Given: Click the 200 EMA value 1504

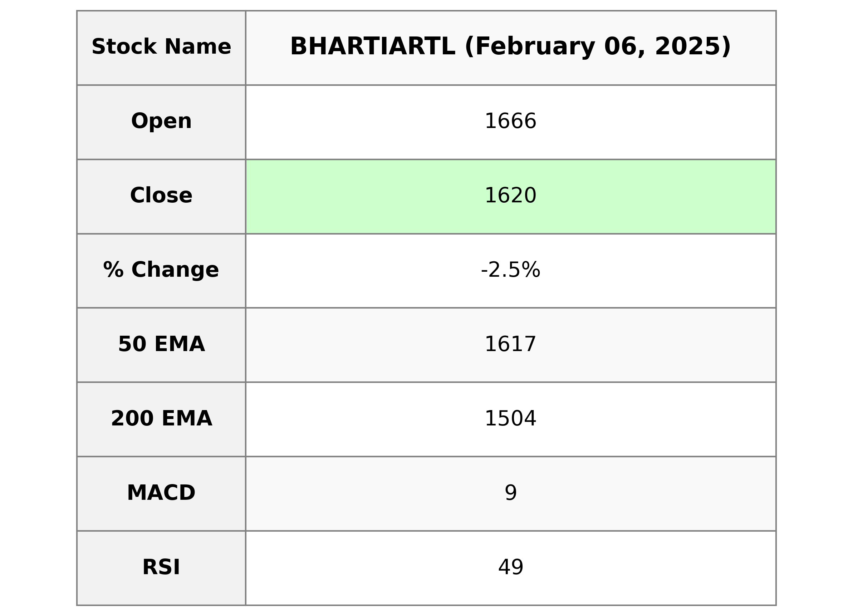Looking at the screenshot, I should tap(510, 419).
